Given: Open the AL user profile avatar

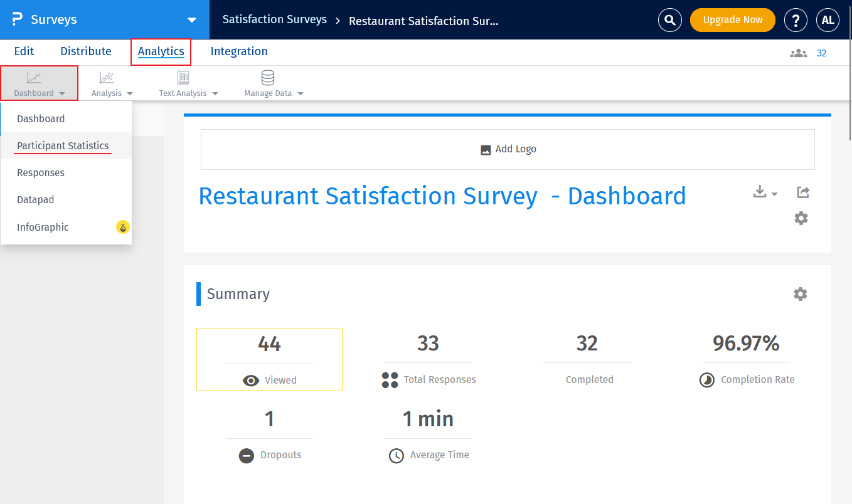Looking at the screenshot, I should (828, 20).
